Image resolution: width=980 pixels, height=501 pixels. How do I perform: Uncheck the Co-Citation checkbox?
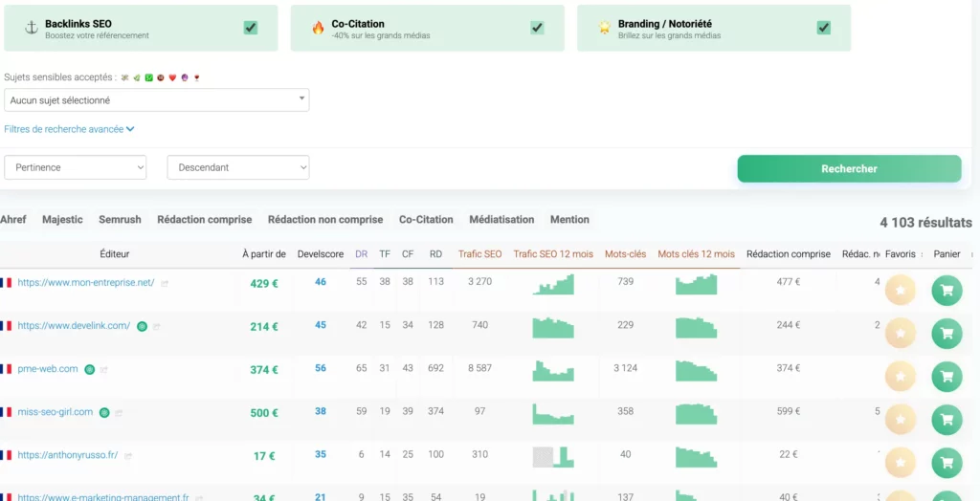tap(537, 28)
